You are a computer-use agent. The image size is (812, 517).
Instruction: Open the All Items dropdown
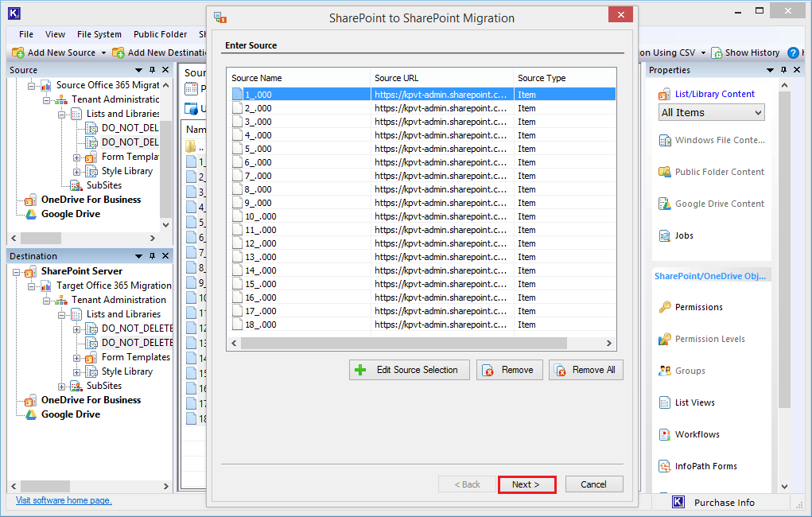(712, 112)
